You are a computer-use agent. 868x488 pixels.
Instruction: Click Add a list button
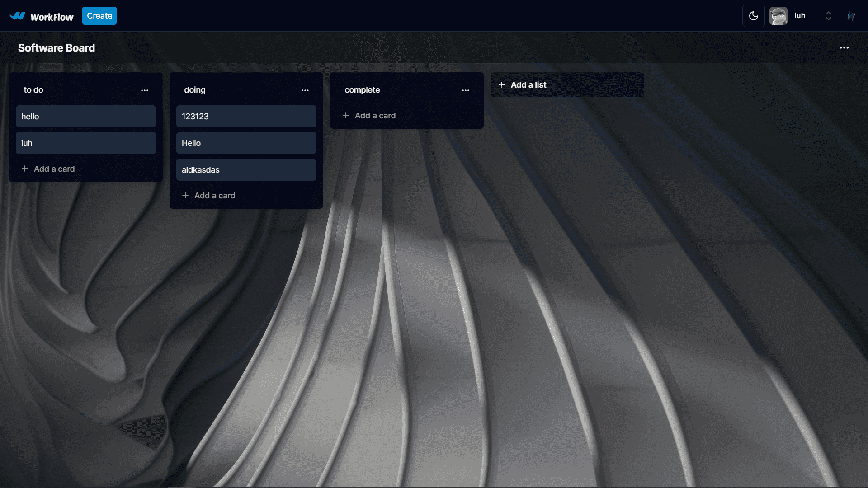tap(567, 84)
